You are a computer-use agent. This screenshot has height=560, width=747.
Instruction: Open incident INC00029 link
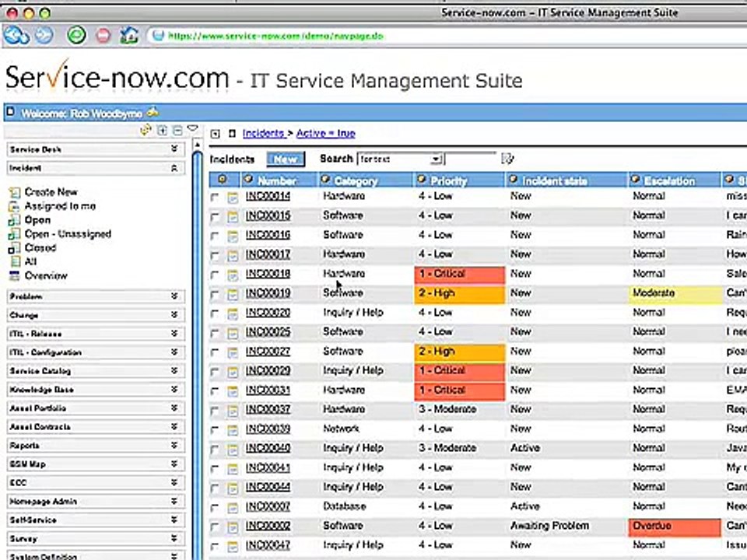(x=268, y=371)
